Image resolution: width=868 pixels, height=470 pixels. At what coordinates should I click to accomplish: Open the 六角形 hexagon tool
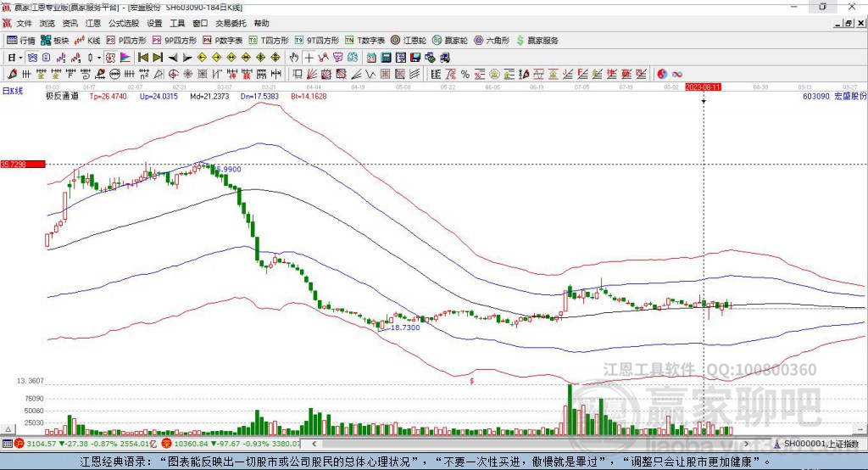(x=492, y=41)
